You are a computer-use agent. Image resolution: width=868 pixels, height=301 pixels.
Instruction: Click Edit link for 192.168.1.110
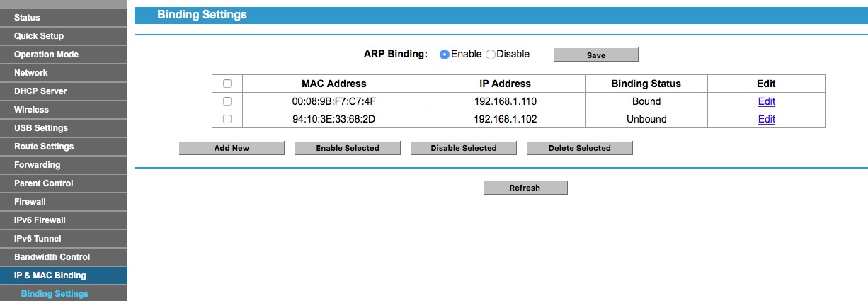pos(766,101)
